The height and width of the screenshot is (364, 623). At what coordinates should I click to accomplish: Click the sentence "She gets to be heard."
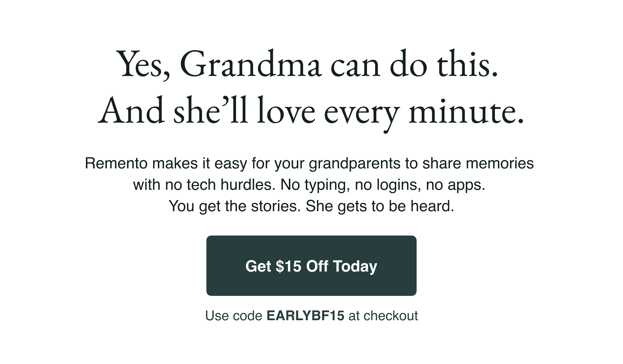click(x=380, y=206)
